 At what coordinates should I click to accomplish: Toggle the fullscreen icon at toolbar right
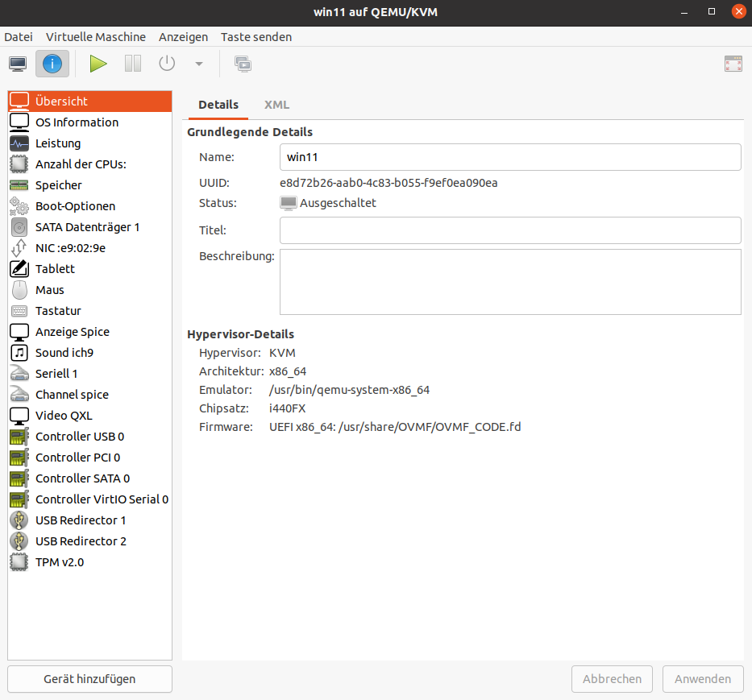pyautogui.click(x=733, y=64)
